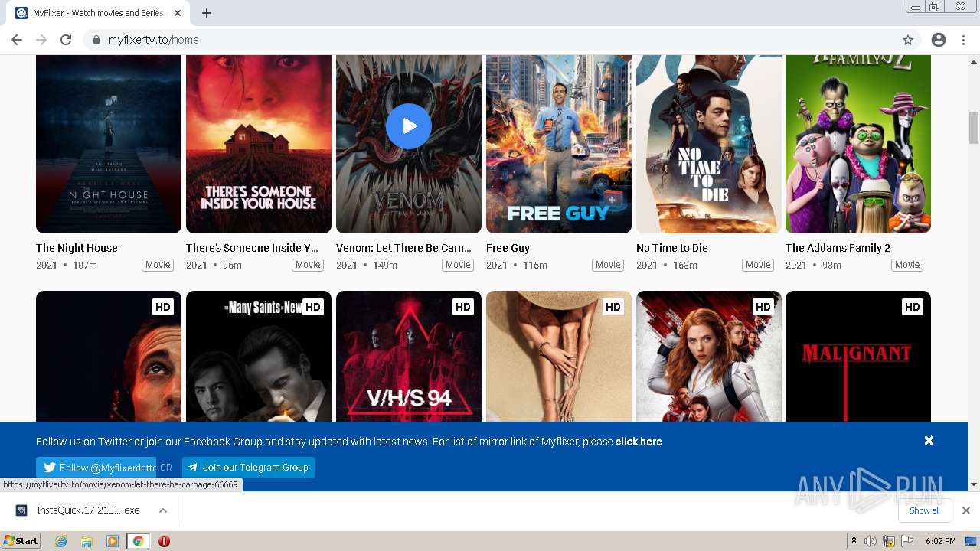The width and height of the screenshot is (980, 551).
Task: Join the Telegram Group
Action: coord(248,468)
